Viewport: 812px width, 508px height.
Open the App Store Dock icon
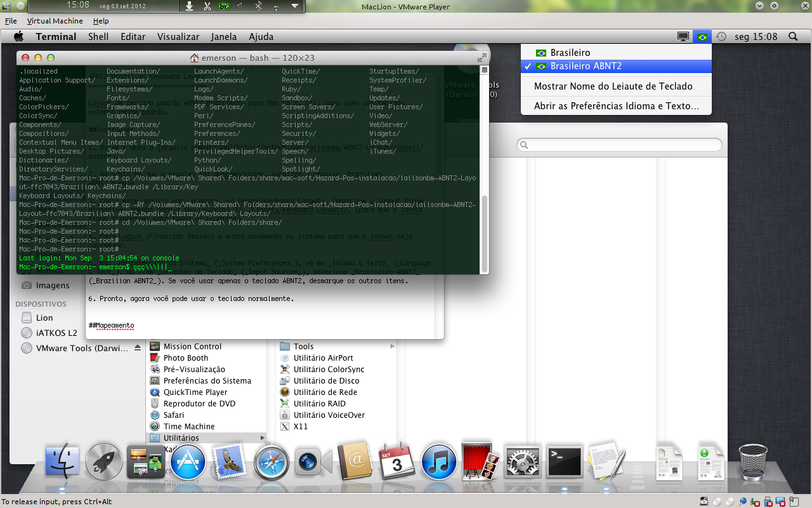(188, 462)
